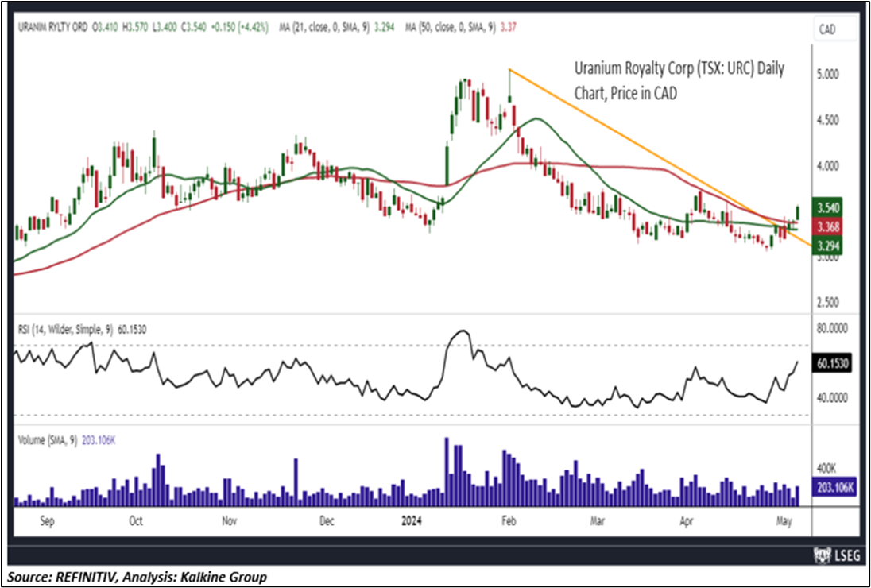Screen dimensions: 871x588
Task: Click the URANIM RYLTY ORD symbol label
Action: pos(53,27)
